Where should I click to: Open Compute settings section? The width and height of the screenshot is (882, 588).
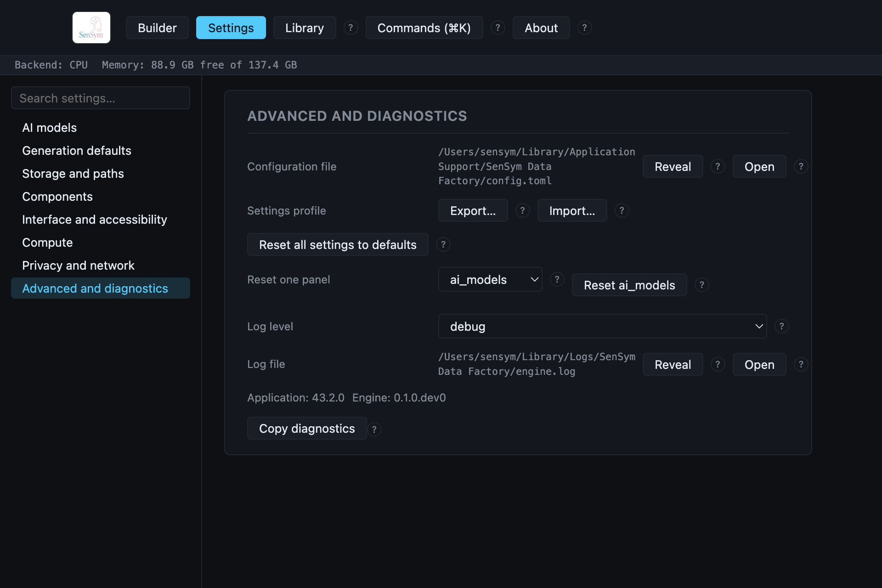(x=101, y=243)
